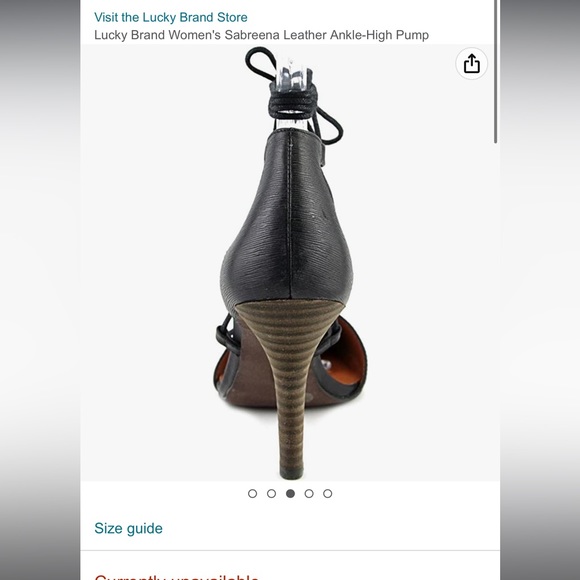Click the vertical center seam on heel back
This screenshot has width=580, height=580.
(290, 215)
